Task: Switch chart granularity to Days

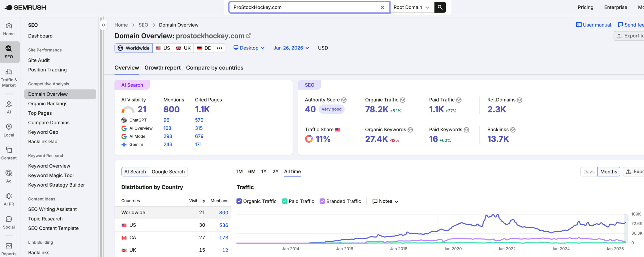Action: point(589,172)
